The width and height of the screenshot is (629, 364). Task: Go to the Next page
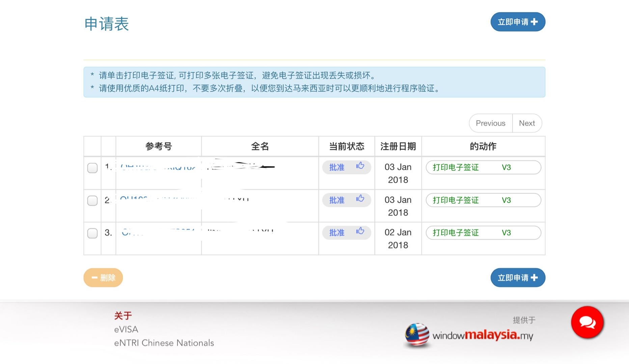coord(527,123)
